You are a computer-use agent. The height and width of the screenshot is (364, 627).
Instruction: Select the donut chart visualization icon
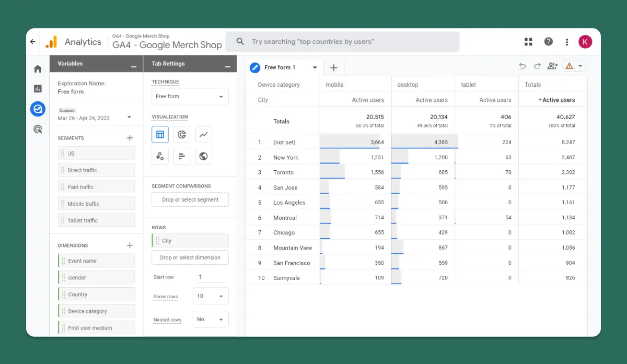tap(182, 135)
